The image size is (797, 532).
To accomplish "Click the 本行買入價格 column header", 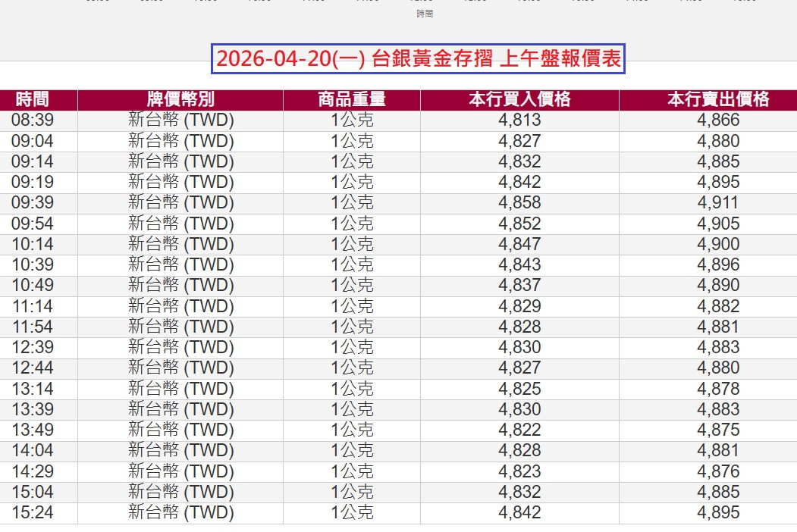I will [519, 99].
